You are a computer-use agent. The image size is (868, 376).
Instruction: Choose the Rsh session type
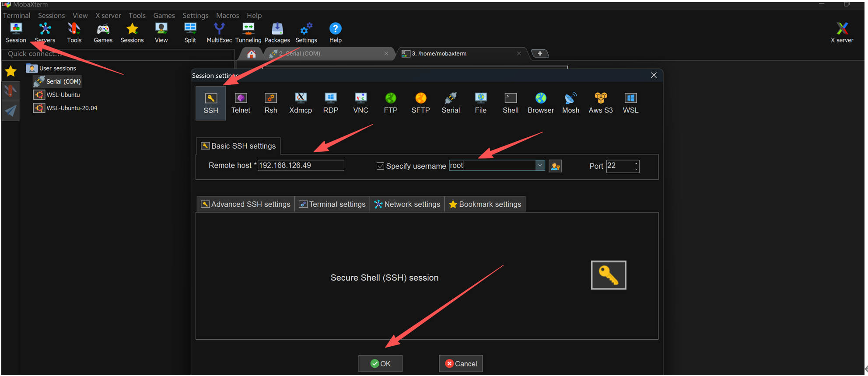coord(271,103)
